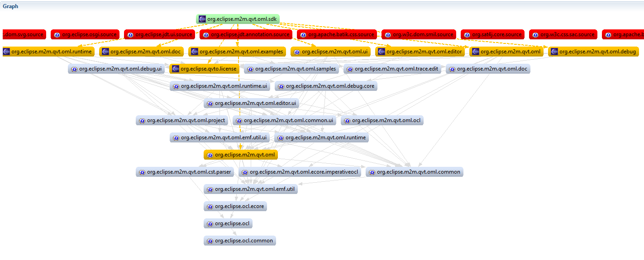Click the plug-in icon on org.eclipse.m2m.qvt.oml.project
This screenshot has height=260, width=644.
click(x=142, y=120)
